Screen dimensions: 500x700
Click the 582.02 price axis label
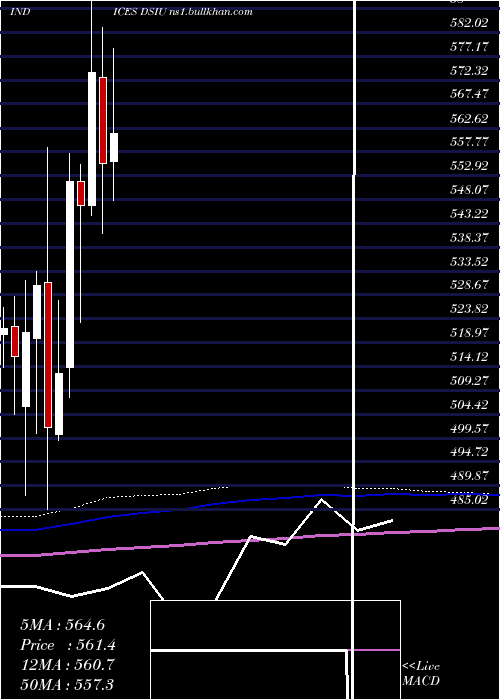coord(468,23)
